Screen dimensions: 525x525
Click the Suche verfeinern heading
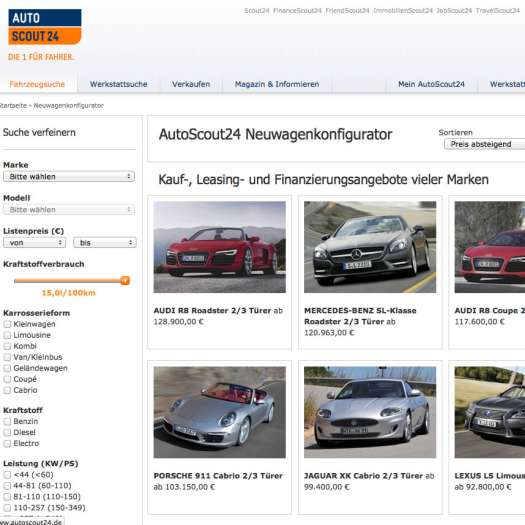coord(39,133)
